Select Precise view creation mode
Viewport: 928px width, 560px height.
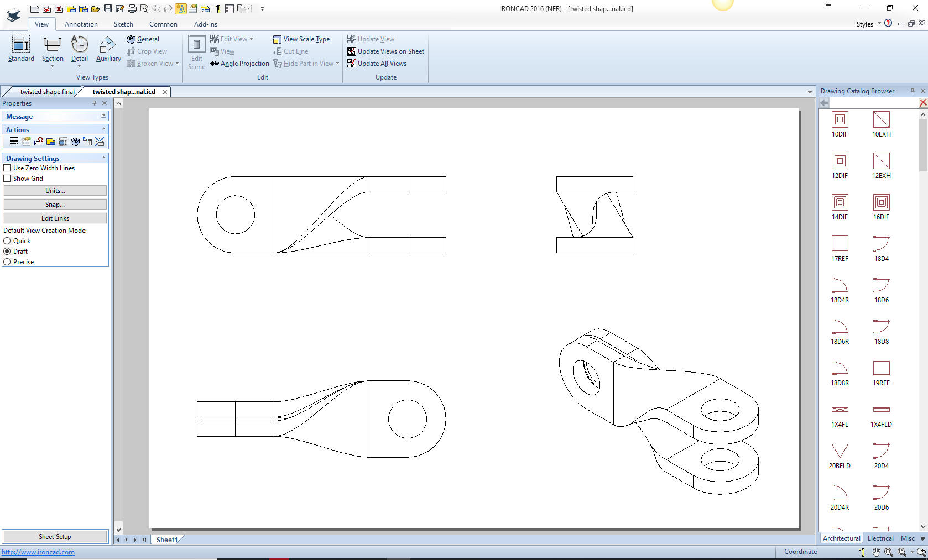(7, 262)
